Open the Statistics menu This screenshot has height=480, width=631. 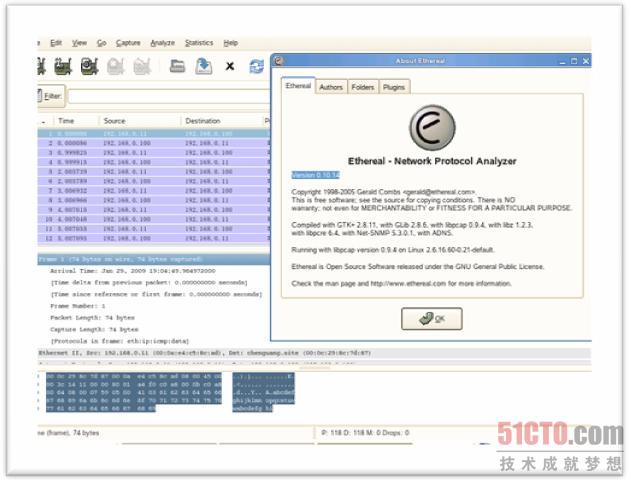point(199,43)
